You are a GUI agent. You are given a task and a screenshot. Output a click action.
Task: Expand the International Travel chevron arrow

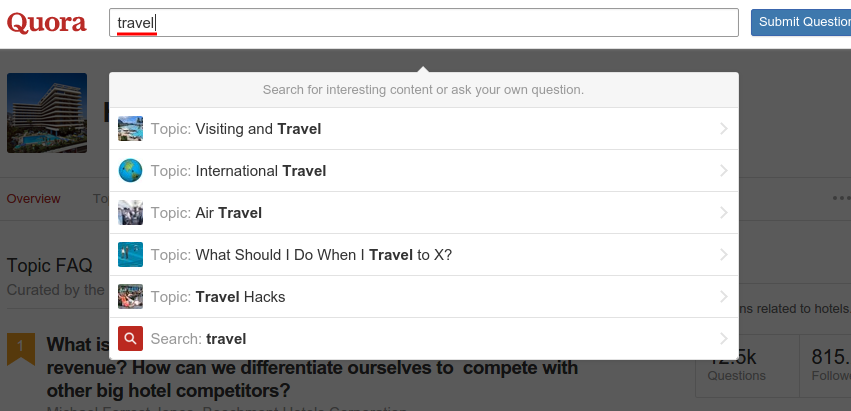[x=723, y=171]
